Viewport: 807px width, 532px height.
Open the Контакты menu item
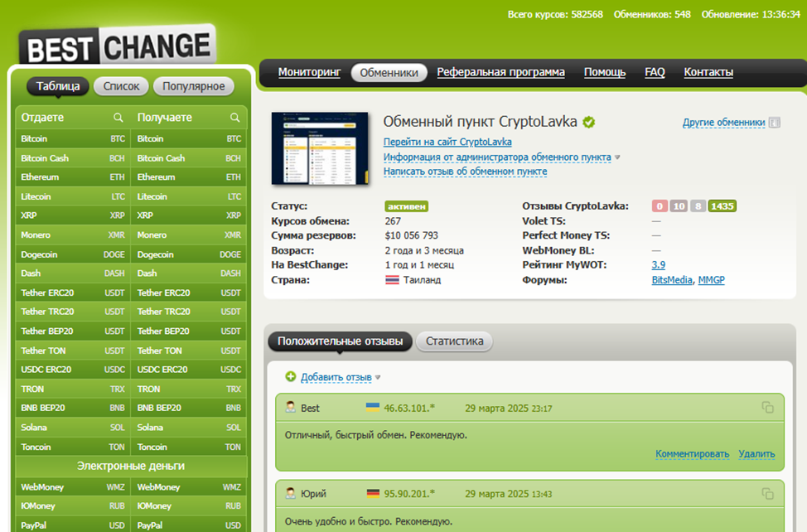[708, 72]
